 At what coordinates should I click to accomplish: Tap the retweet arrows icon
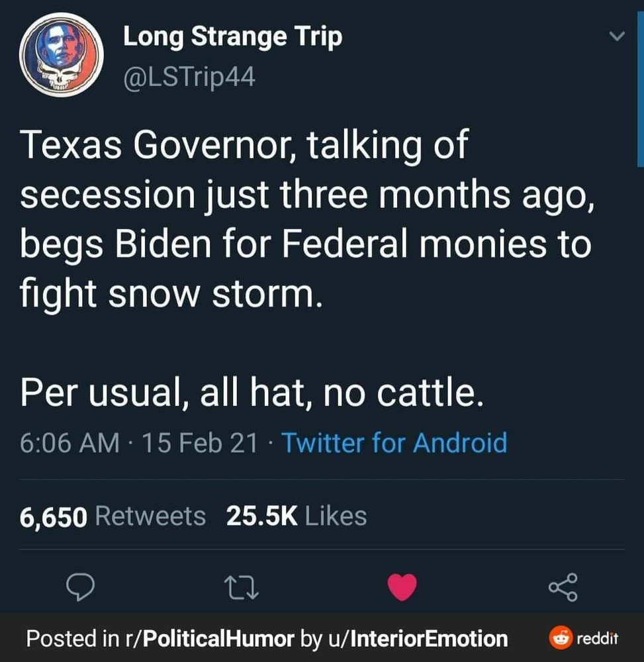[x=241, y=587]
